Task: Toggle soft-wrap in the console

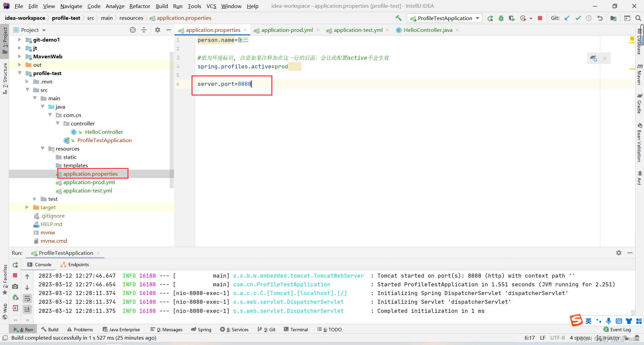Action: pos(27,298)
